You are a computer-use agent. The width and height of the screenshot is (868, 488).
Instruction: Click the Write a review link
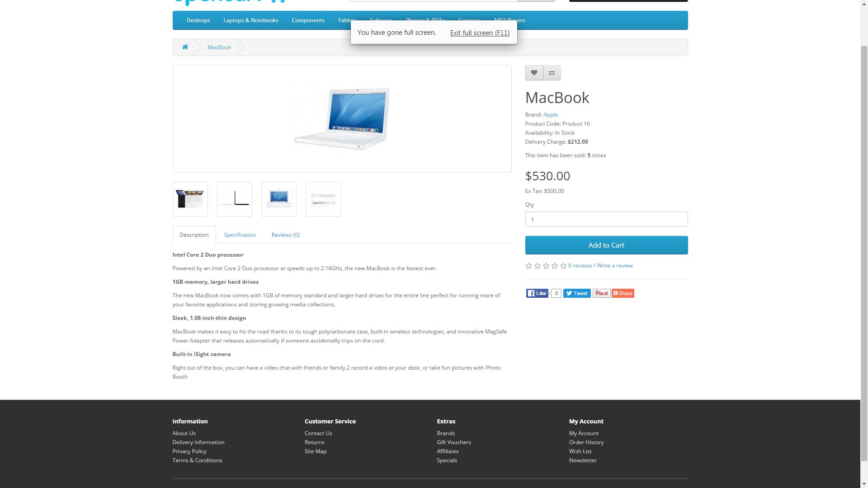pos(614,266)
